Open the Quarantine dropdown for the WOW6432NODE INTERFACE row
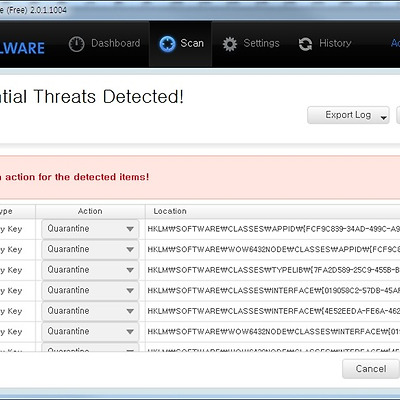400x400 pixels. point(90,332)
